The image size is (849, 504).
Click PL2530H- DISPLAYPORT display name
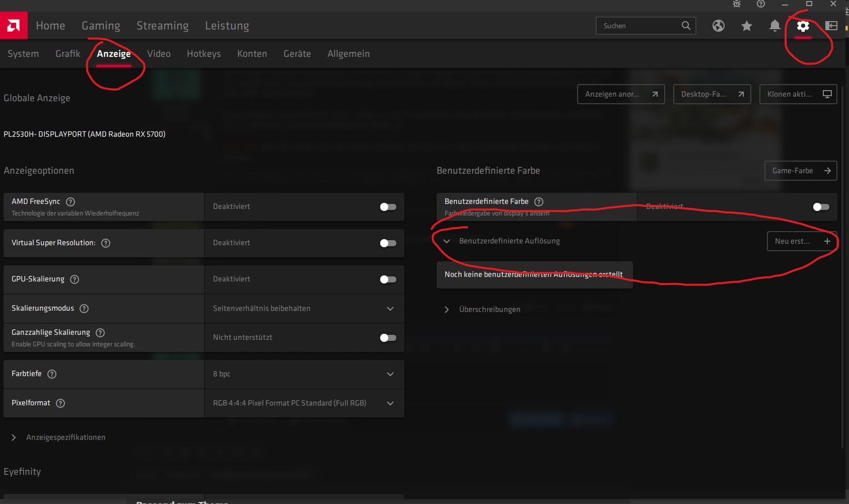(85, 134)
